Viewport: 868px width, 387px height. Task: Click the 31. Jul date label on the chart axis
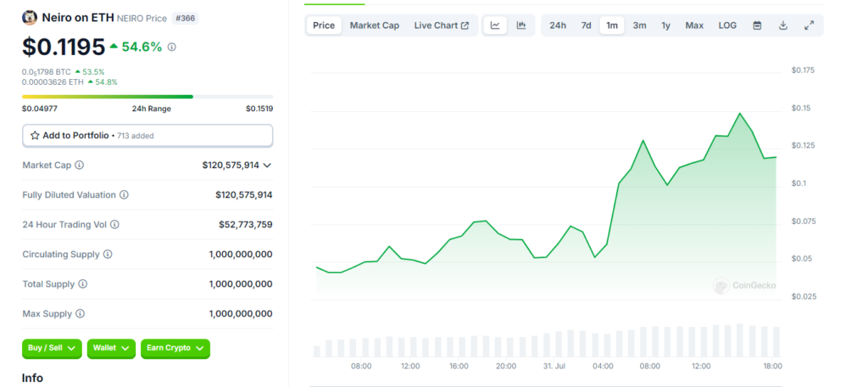[x=556, y=366]
